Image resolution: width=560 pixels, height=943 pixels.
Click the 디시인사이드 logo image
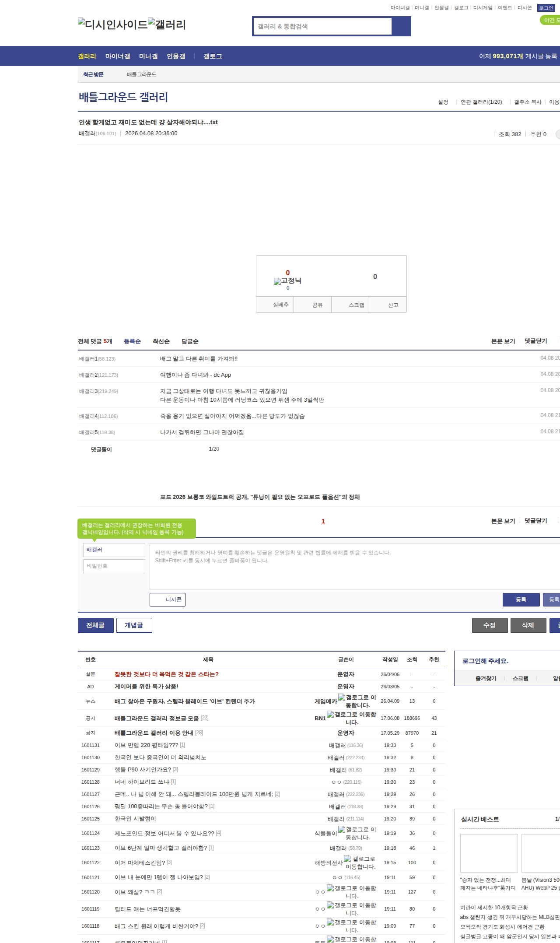point(113,24)
